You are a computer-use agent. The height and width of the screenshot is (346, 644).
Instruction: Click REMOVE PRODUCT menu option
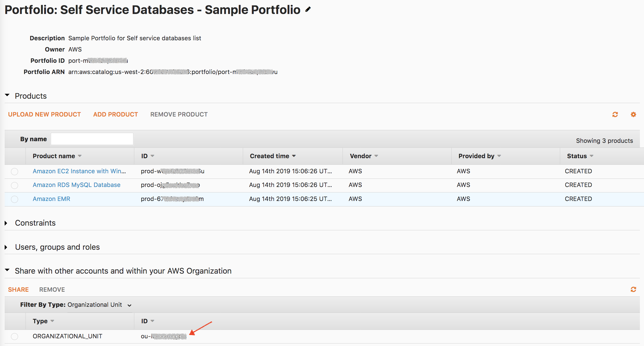[x=179, y=114]
